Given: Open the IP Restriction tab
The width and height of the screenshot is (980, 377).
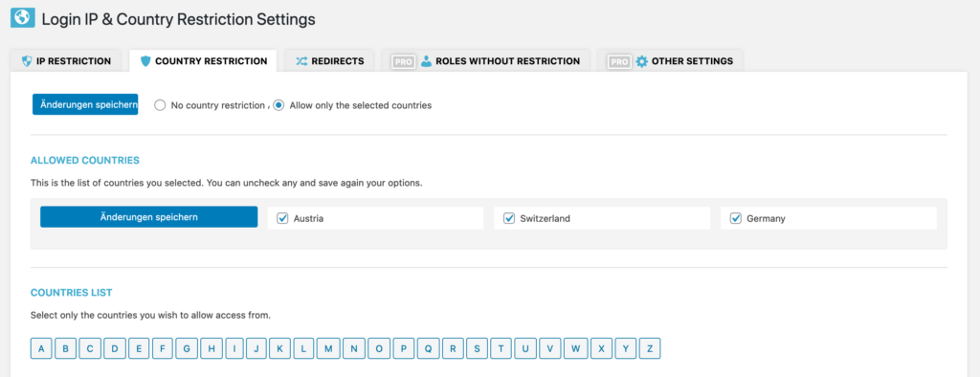Looking at the screenshot, I should pos(66,61).
